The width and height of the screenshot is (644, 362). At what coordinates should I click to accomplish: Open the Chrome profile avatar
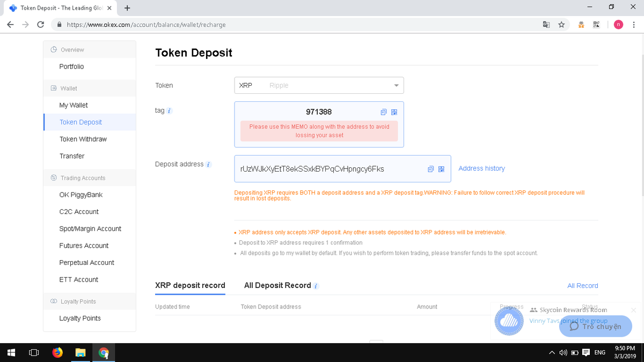[x=618, y=25]
